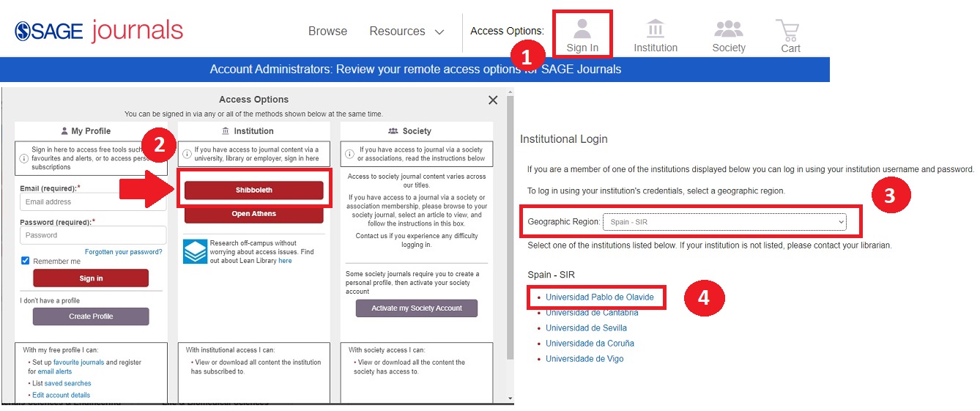Click info icon in Society panel
Image resolution: width=980 pixels, height=411 pixels.
[x=351, y=154]
